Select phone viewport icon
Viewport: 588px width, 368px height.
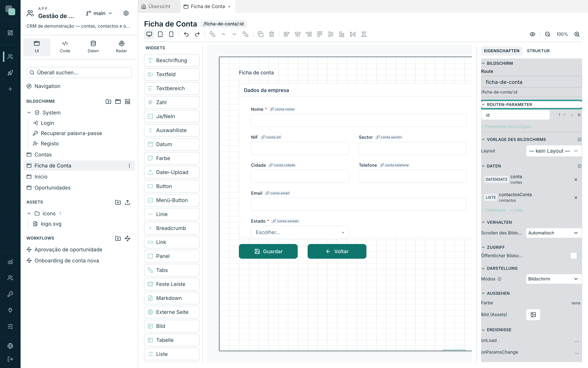click(x=171, y=34)
